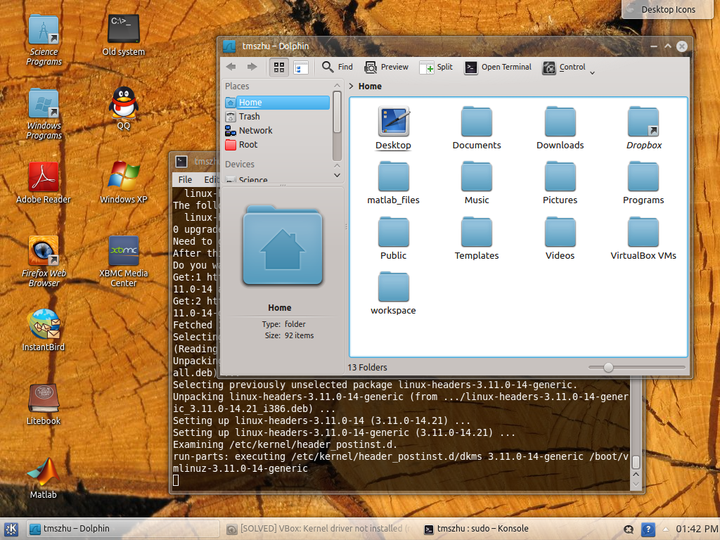720x540 pixels.
Task: Open the Dropbox folder link
Action: [x=643, y=128]
